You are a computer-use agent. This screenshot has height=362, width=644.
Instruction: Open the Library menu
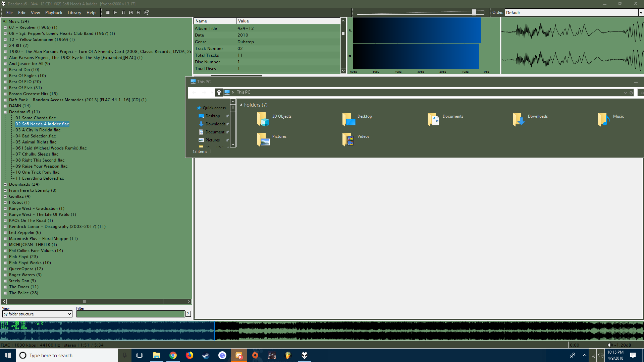74,13
